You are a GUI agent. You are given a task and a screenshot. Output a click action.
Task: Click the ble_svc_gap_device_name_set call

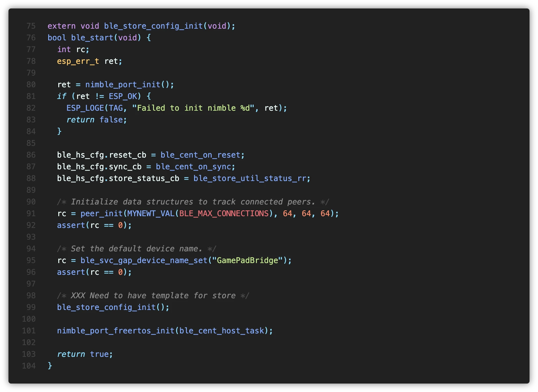143,260
